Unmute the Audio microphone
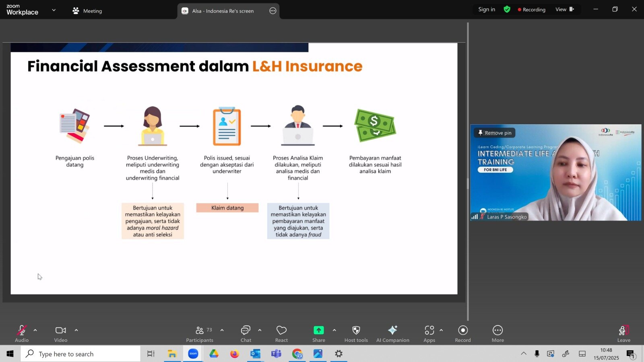644x362 pixels. (x=22, y=333)
